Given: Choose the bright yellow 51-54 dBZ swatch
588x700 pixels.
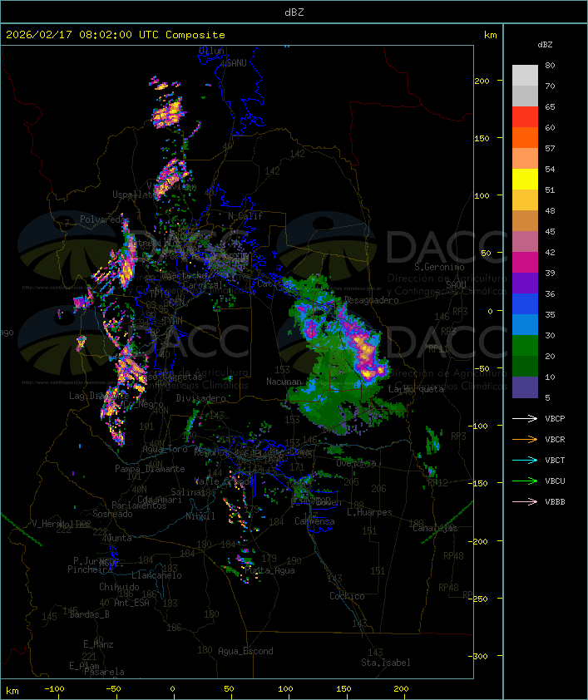Looking at the screenshot, I should [525, 179].
